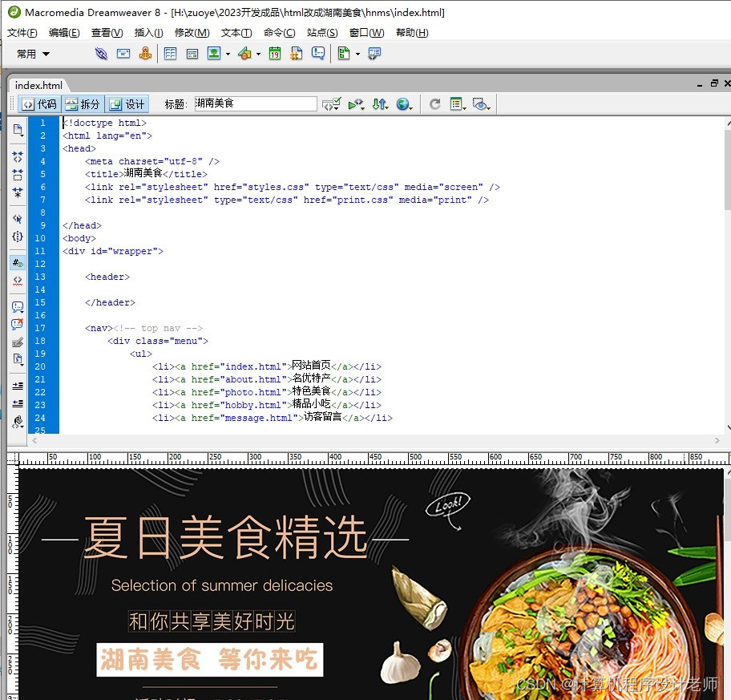
Task: Click the Indent Code icon
Action: [18, 386]
